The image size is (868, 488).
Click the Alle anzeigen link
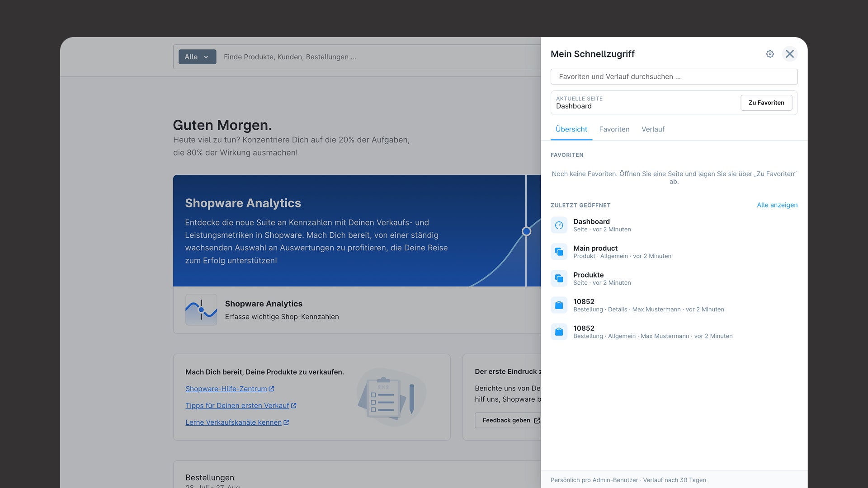[x=777, y=205]
